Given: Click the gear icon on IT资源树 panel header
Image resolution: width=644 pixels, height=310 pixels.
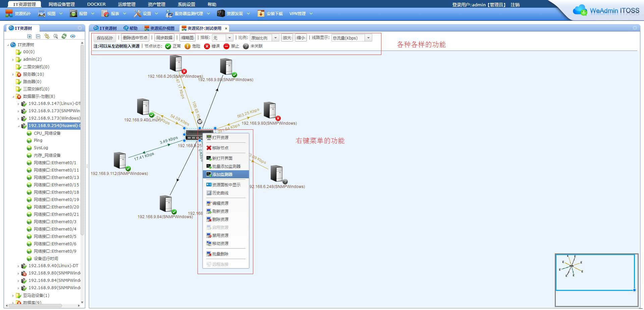Looking at the screenshot, I should point(80,28).
